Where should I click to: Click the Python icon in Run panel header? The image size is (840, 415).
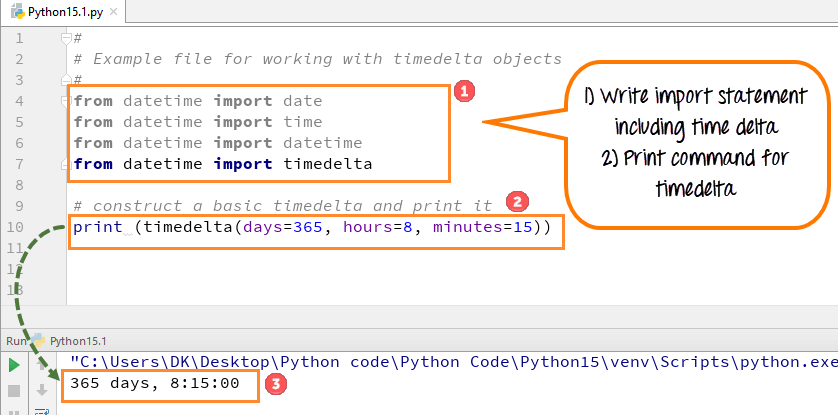pyautogui.click(x=39, y=340)
